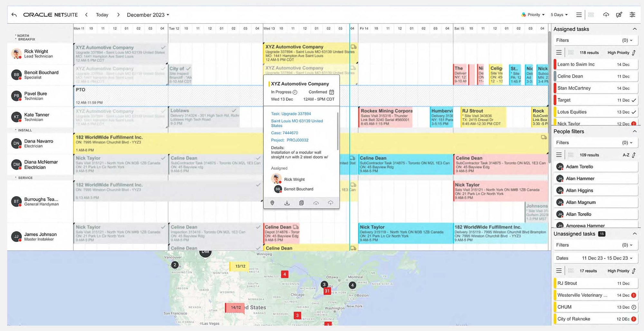
Task: Select Pavel Bure resource row
Action: point(40,96)
